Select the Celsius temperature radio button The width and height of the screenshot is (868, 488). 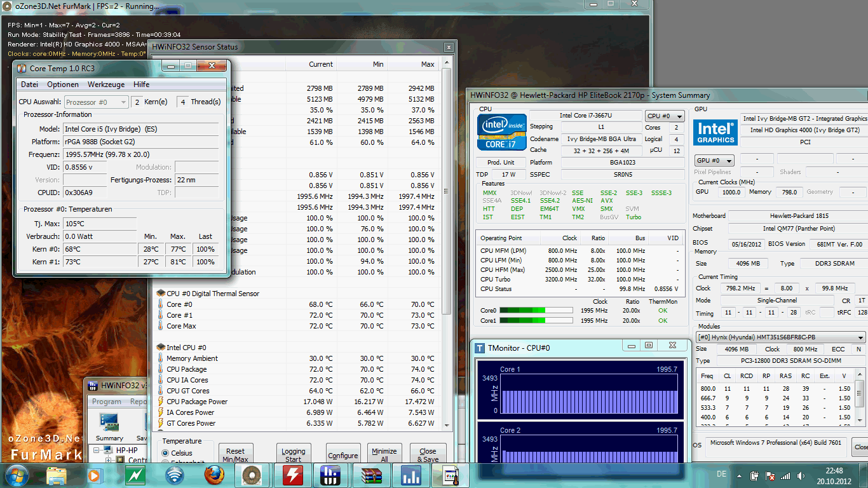165,452
